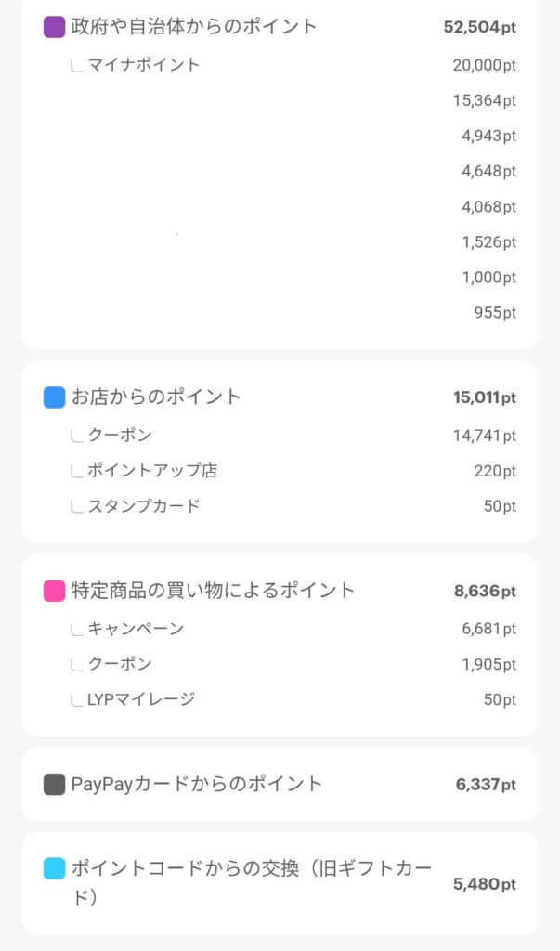Click the purple government points color swatch

pyautogui.click(x=54, y=27)
